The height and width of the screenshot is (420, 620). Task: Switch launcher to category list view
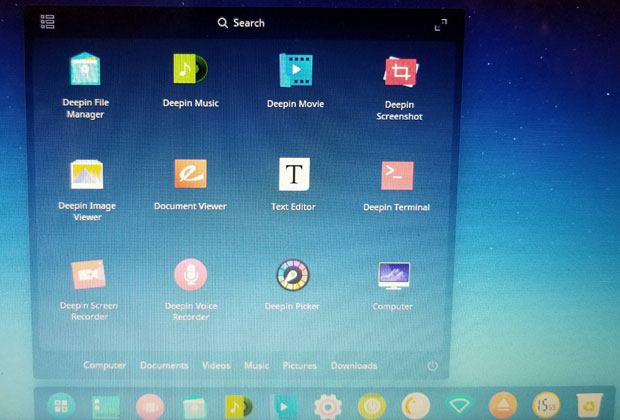[x=47, y=22]
